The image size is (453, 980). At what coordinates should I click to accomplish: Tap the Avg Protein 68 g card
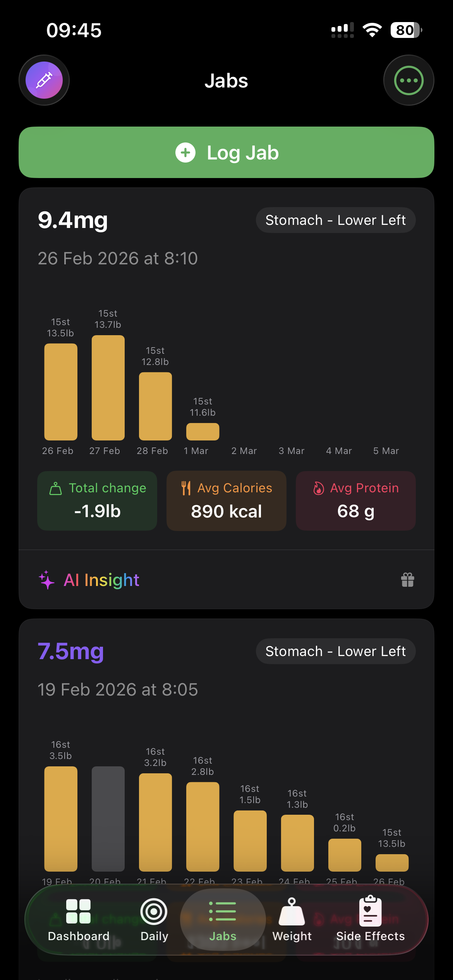click(356, 500)
